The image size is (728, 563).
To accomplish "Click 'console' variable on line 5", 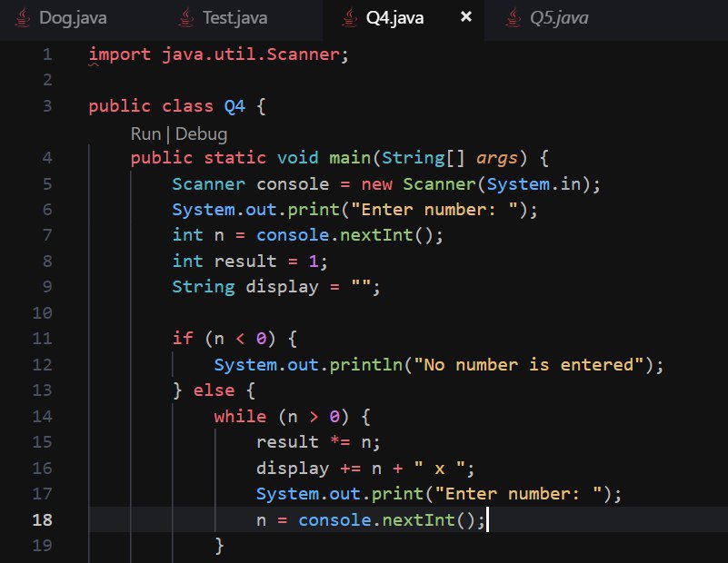I will 293,184.
